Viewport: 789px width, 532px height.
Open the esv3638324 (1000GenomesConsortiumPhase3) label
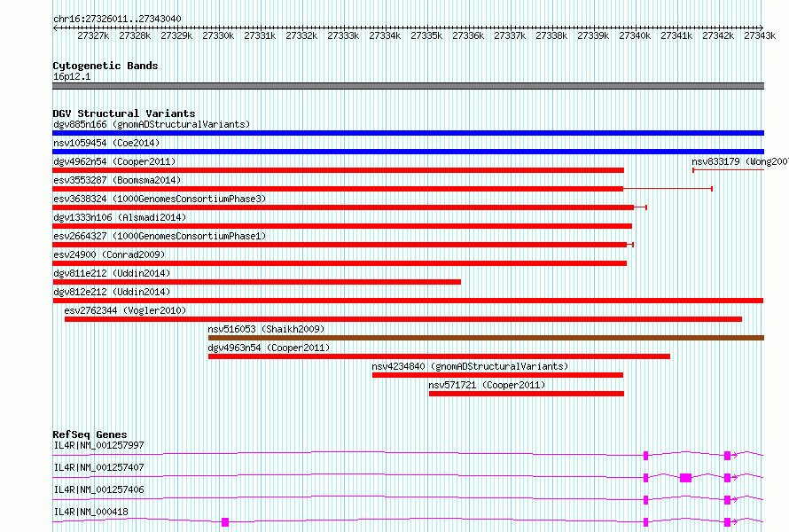pyautogui.click(x=160, y=199)
